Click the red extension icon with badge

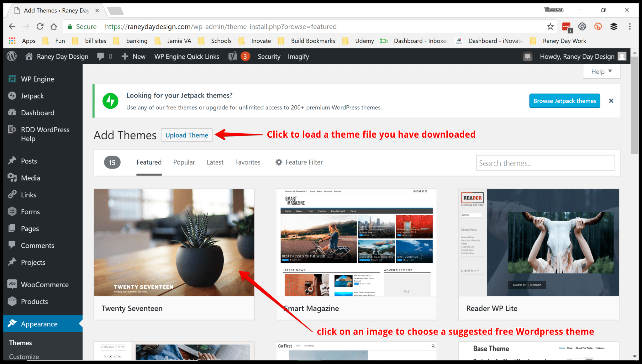coord(567,27)
